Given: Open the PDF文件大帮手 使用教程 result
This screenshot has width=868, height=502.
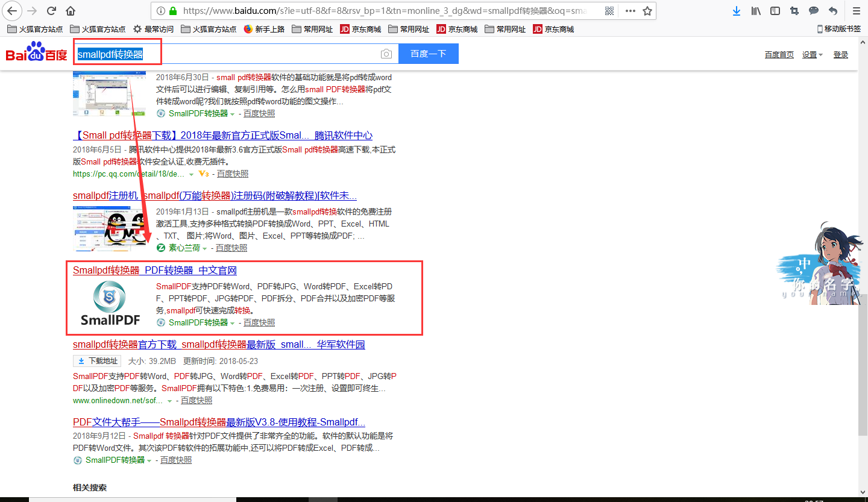Looking at the screenshot, I should (219, 422).
